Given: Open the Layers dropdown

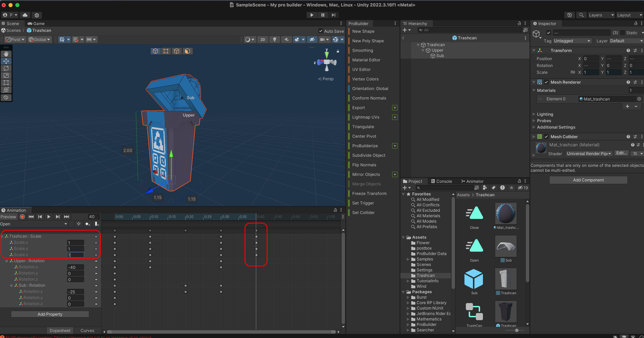Looking at the screenshot, I should pos(601,15).
